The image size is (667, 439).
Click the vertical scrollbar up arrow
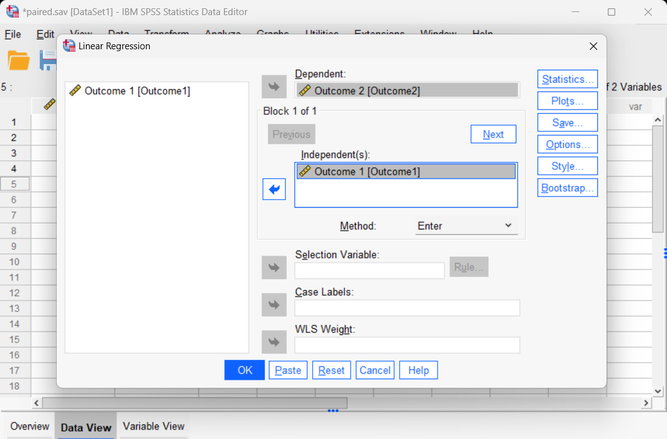(658, 120)
